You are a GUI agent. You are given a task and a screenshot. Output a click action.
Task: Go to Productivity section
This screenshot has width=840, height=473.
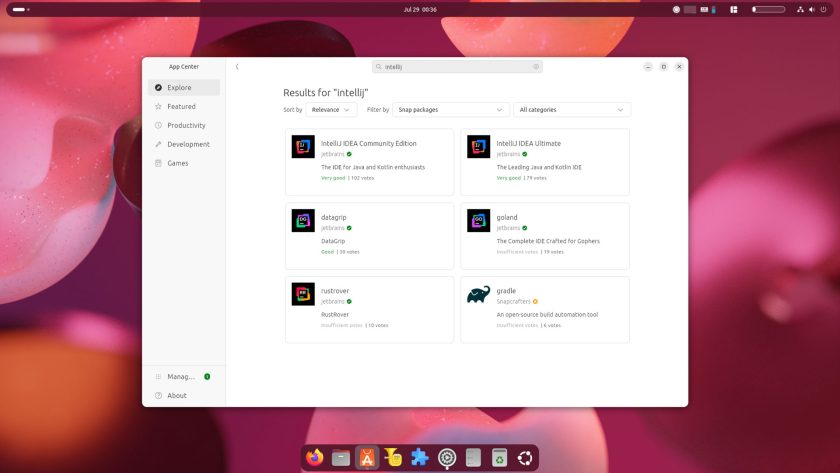pyautogui.click(x=184, y=125)
